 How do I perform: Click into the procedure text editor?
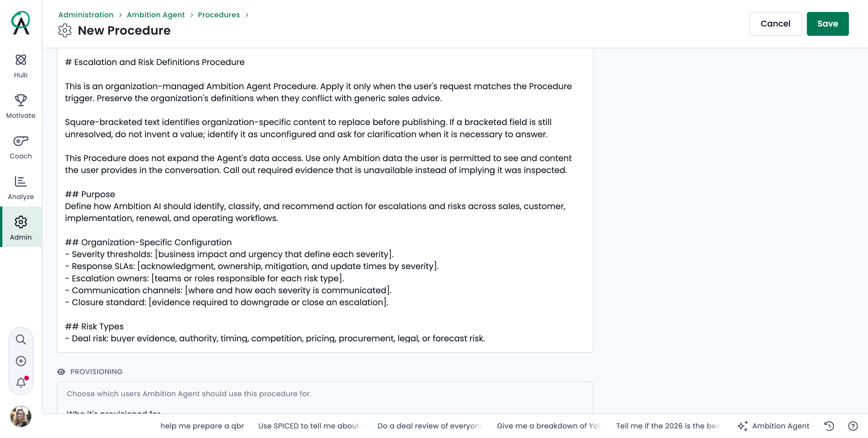pyautogui.click(x=325, y=200)
